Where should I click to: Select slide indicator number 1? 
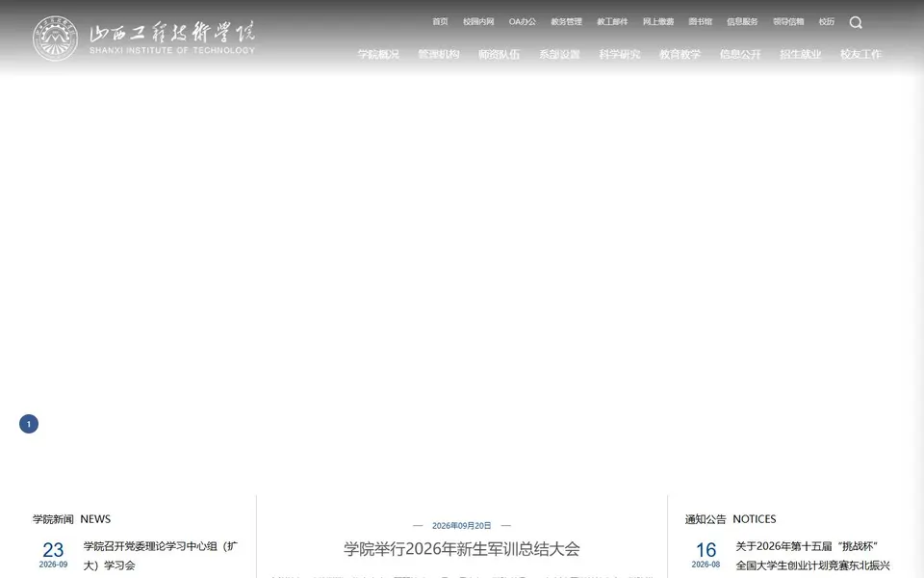29,424
